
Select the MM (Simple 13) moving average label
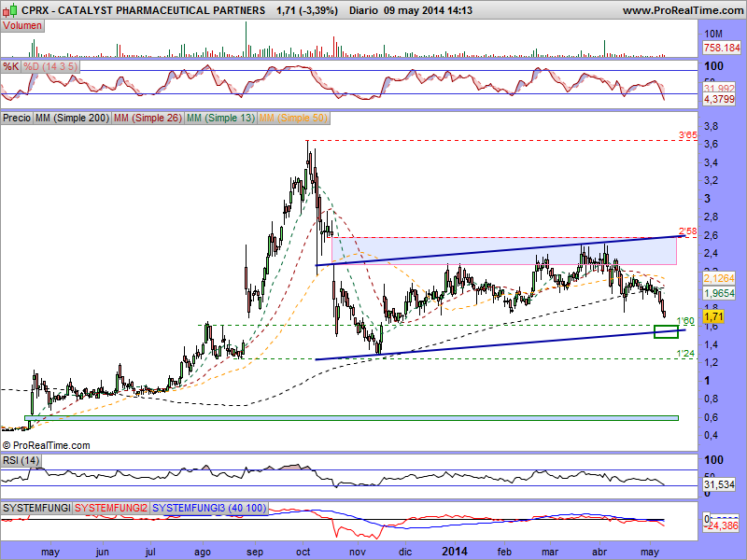(220, 118)
